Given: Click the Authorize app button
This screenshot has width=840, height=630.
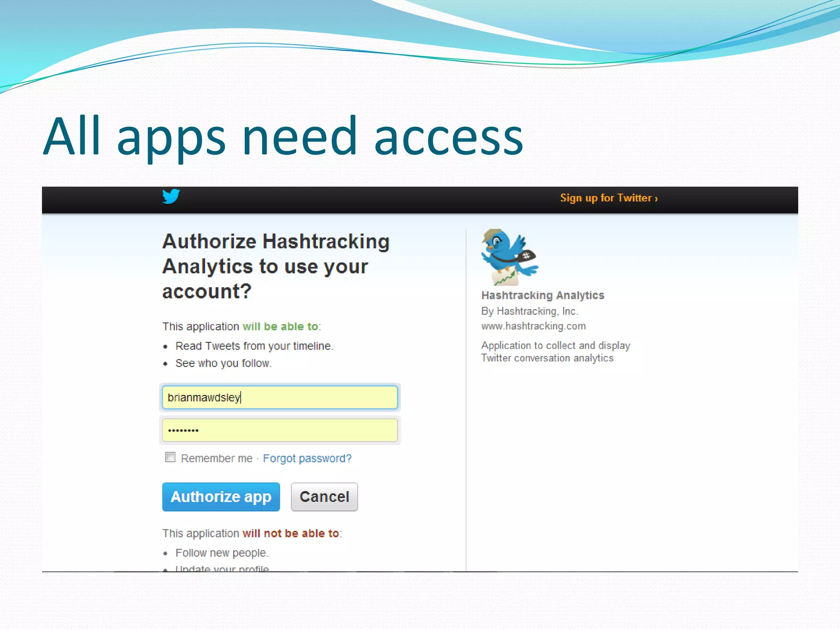Looking at the screenshot, I should coord(221,497).
